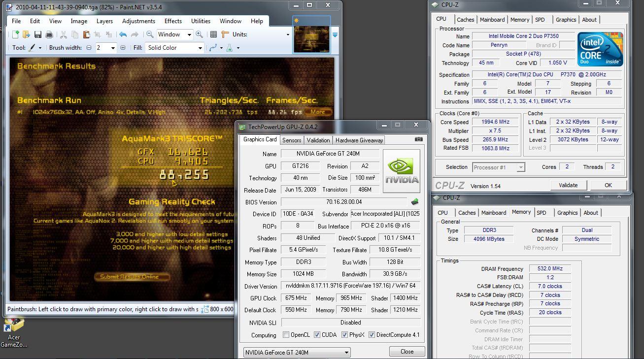Open the Processor #1 selection dropdown in CPU-Z
This screenshot has height=359, width=644.
pos(498,167)
